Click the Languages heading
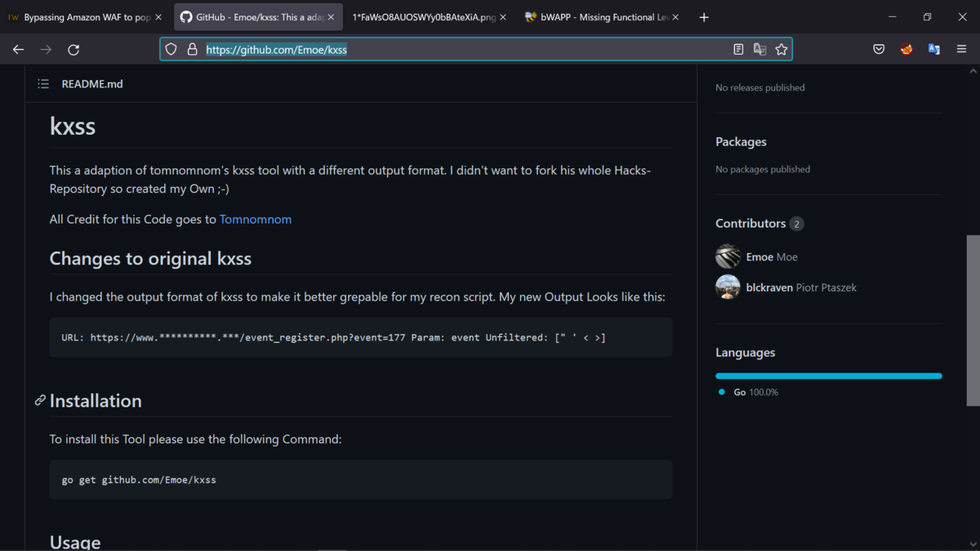The width and height of the screenshot is (980, 551). click(x=746, y=353)
